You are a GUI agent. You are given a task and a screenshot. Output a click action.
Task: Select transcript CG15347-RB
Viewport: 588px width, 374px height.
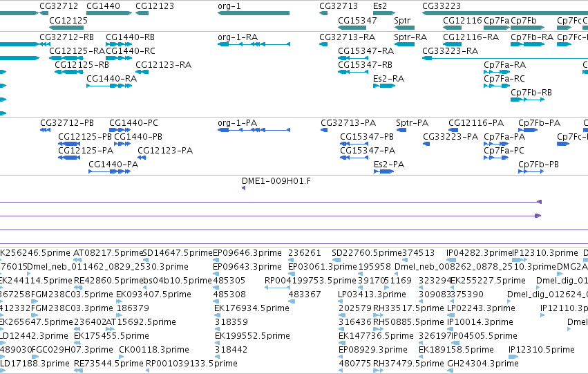(365, 65)
